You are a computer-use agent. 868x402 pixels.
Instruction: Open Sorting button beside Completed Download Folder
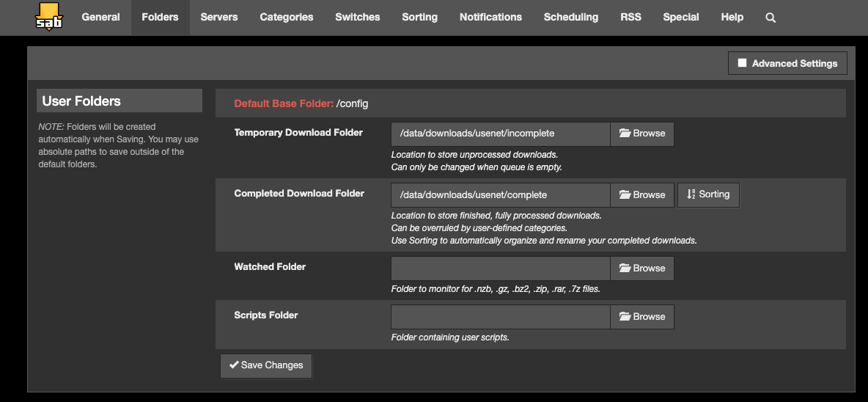(x=709, y=195)
